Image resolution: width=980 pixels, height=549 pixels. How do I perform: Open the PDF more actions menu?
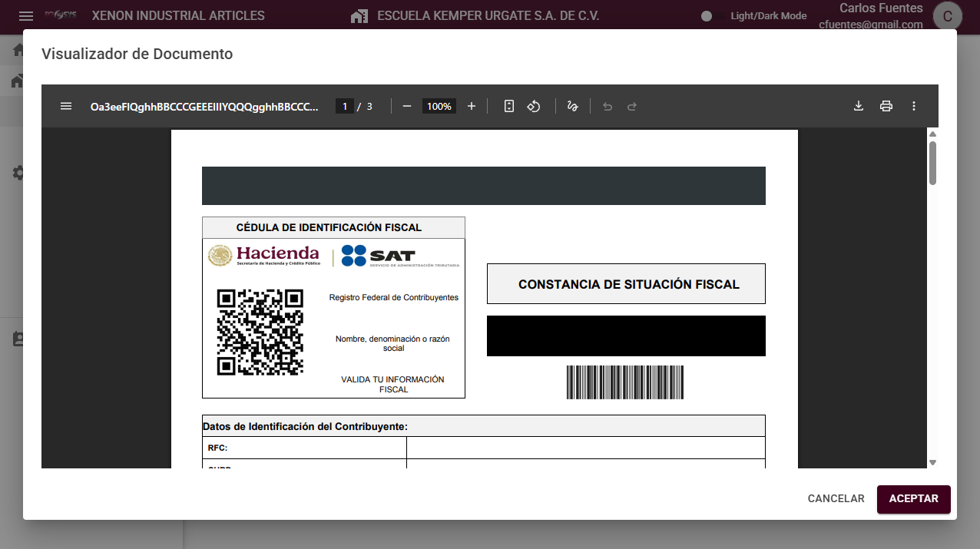pyautogui.click(x=914, y=106)
